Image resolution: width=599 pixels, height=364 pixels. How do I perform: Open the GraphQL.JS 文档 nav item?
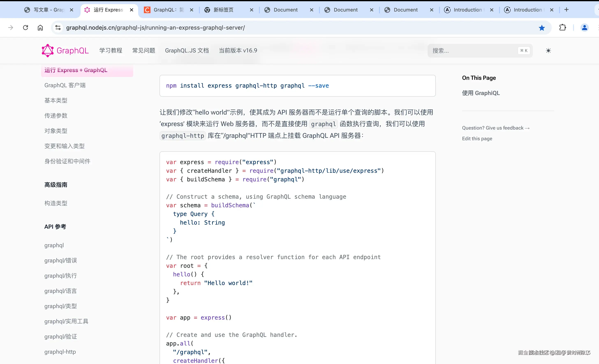[x=187, y=51]
